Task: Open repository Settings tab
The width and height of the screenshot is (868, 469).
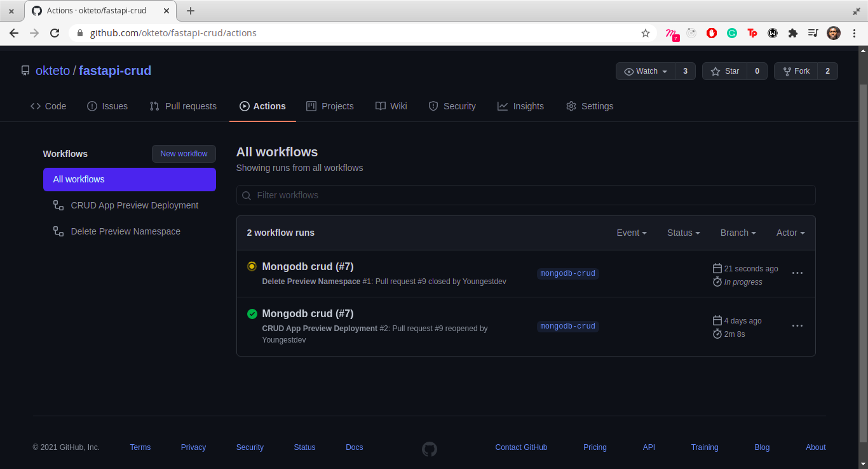Action: tap(590, 106)
